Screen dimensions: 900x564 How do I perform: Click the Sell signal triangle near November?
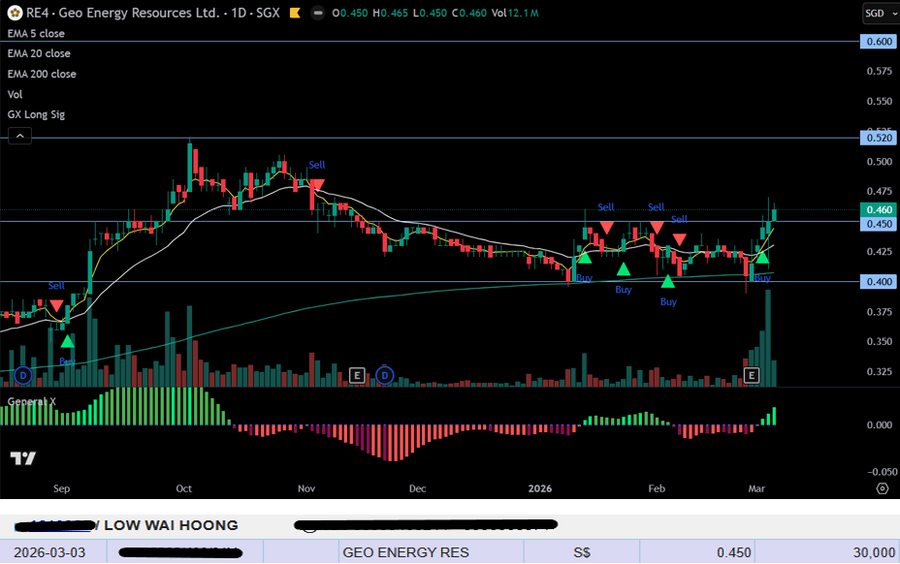pyautogui.click(x=316, y=185)
